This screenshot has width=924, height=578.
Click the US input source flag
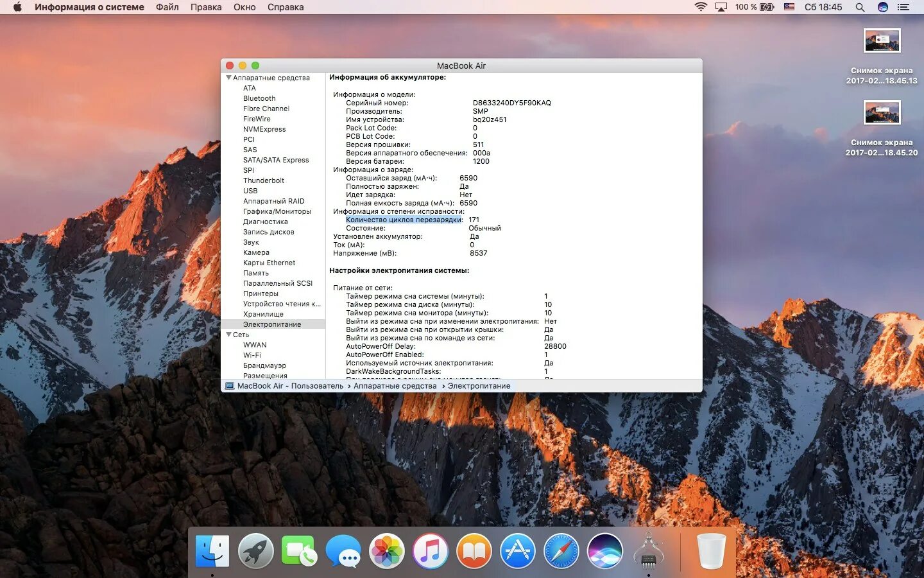pyautogui.click(x=789, y=7)
